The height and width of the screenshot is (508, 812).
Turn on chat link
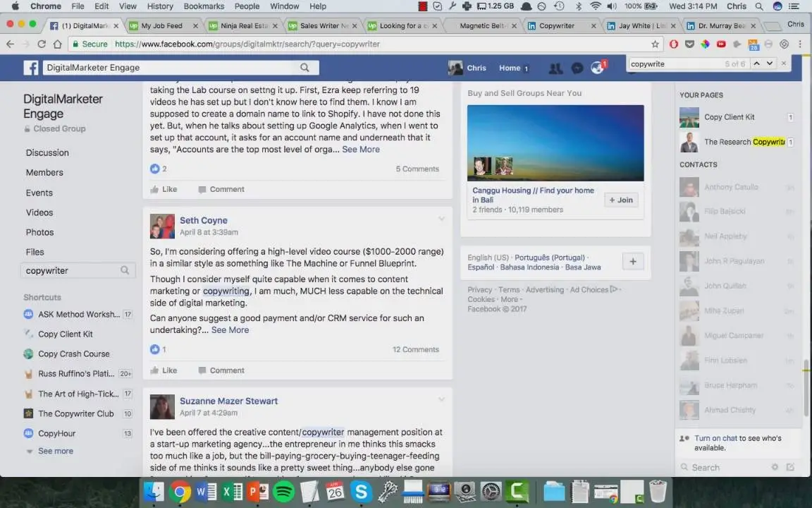pos(715,438)
